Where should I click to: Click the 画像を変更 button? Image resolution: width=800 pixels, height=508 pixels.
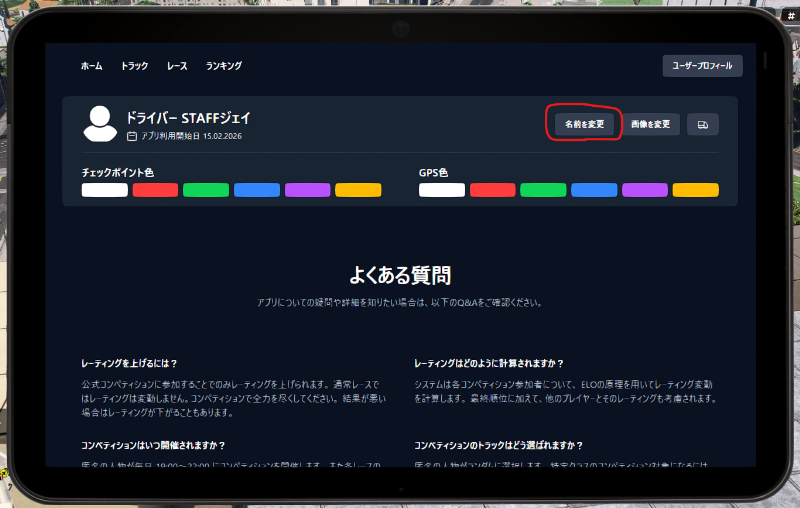(651, 124)
